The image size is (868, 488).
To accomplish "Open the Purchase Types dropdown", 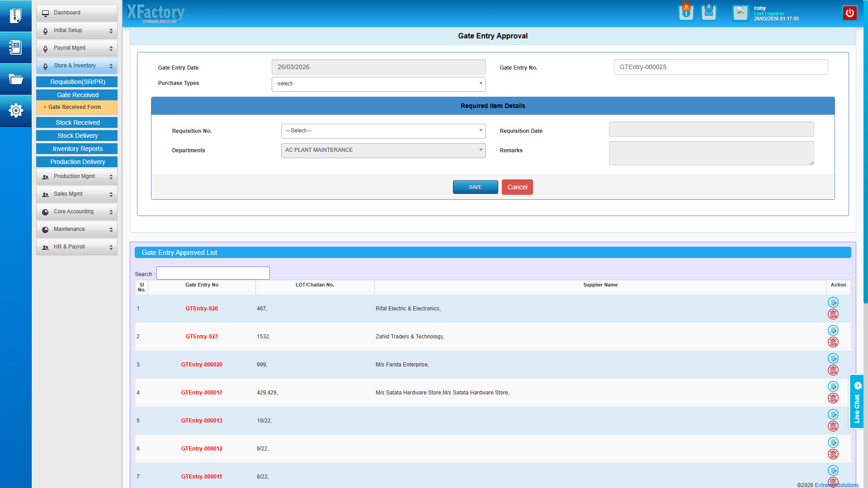I will (378, 84).
